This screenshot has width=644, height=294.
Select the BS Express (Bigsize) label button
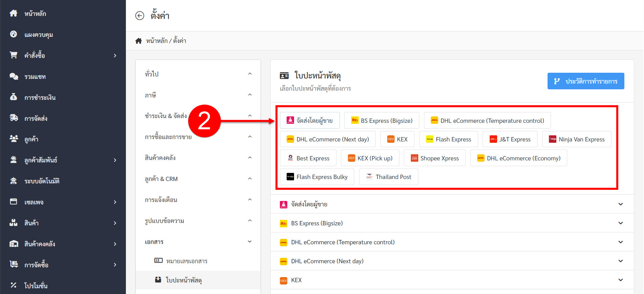tap(382, 120)
